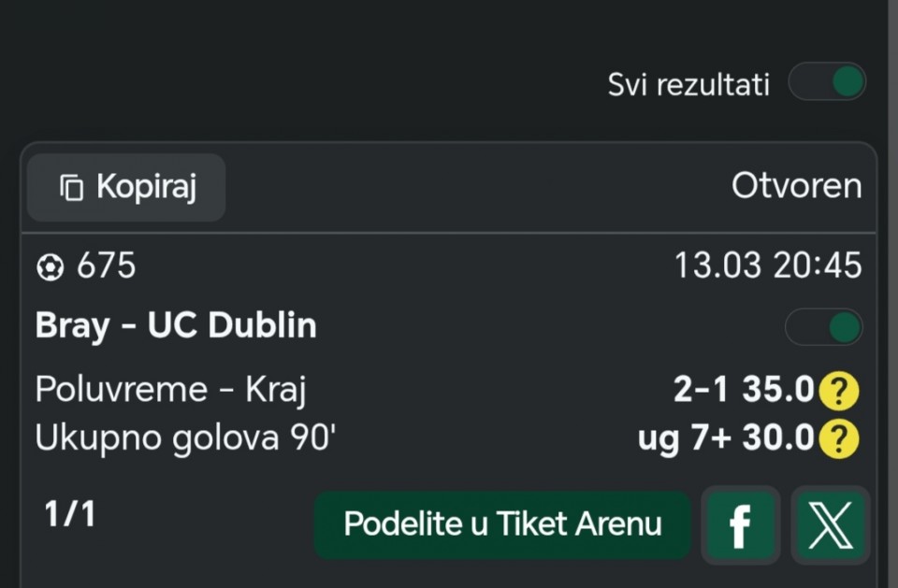The height and width of the screenshot is (588, 898).
Task: Click the Poluvreme - Kraj bet label
Action: click(x=170, y=389)
